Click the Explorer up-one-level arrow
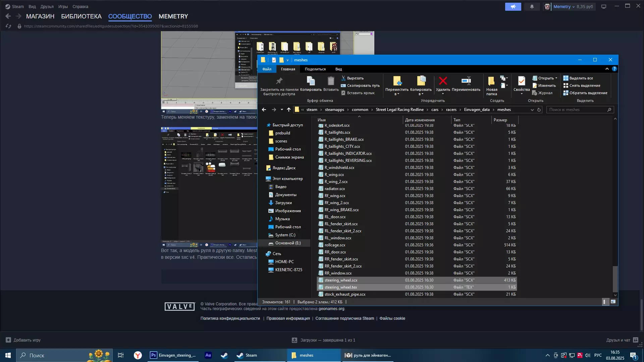Viewport: 644px width, 362px height. (288, 110)
